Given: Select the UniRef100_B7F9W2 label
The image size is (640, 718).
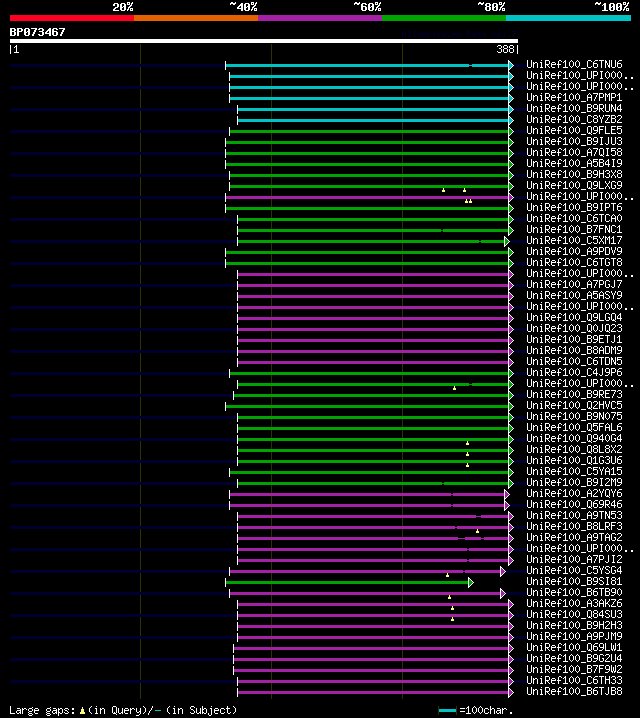Looking at the screenshot, I should click(x=574, y=669).
